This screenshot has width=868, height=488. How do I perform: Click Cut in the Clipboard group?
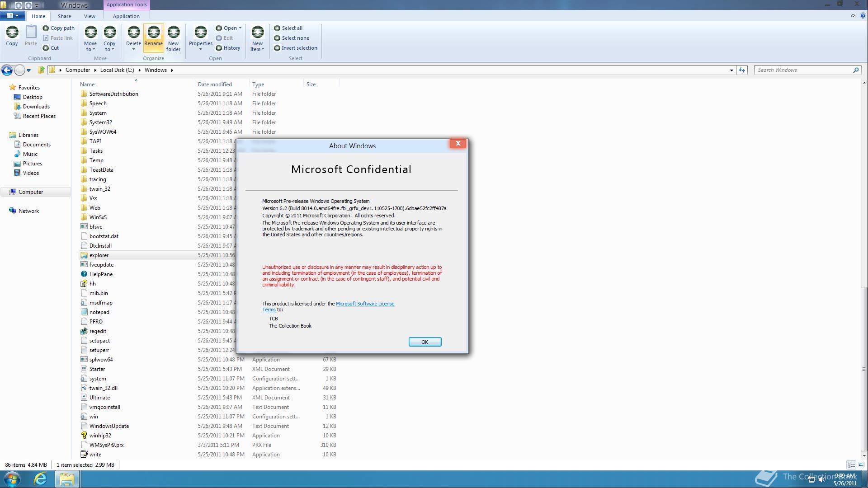51,48
